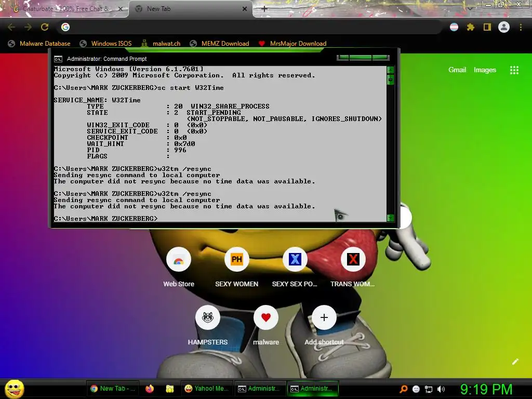Click the Images link
The height and width of the screenshot is (399, 532).
tap(485, 70)
